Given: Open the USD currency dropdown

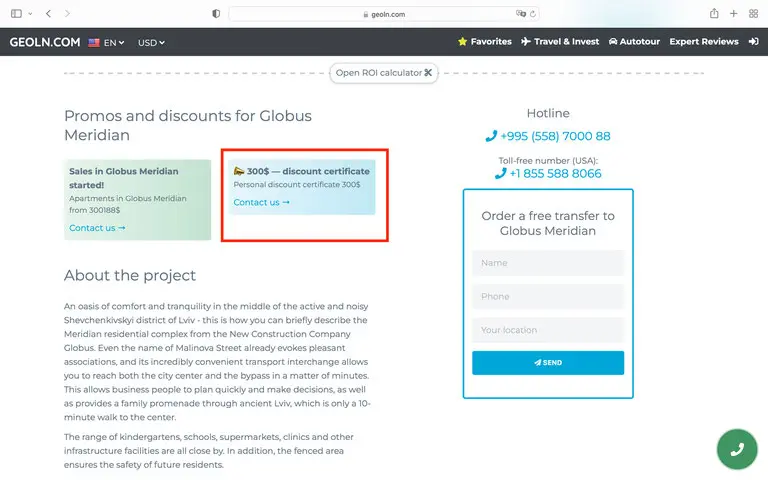Looking at the screenshot, I should (151, 42).
